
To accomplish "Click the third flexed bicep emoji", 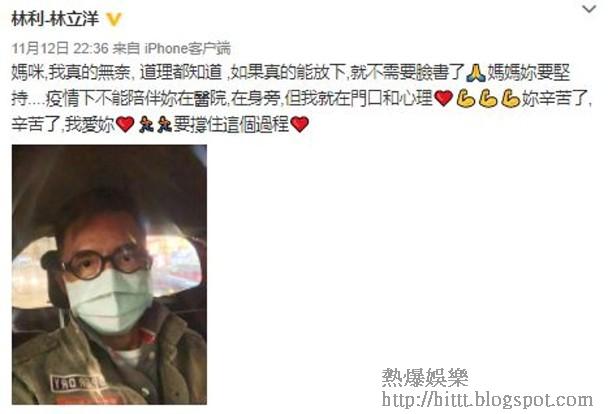I will click(x=510, y=98).
